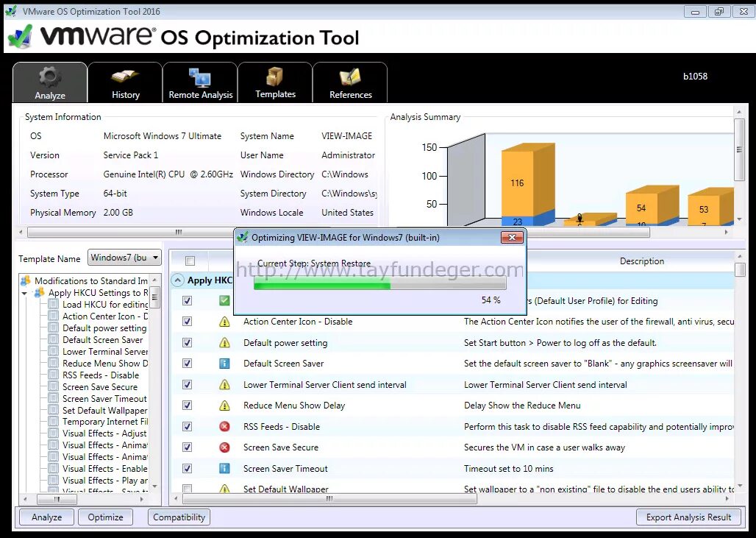The image size is (756, 538).
Task: Close the Optimizing VIEW-IMAGE dialog
Action: pos(512,237)
